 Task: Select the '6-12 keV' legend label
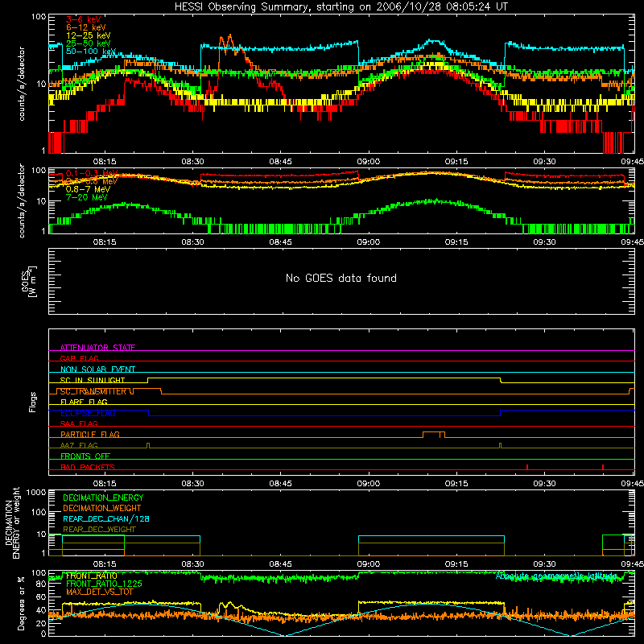tap(85, 27)
